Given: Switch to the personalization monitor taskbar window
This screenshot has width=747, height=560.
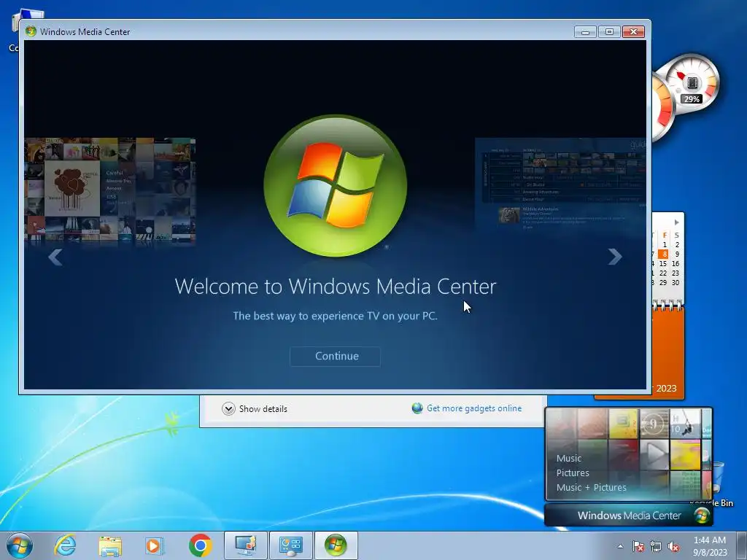Looking at the screenshot, I should [x=246, y=545].
